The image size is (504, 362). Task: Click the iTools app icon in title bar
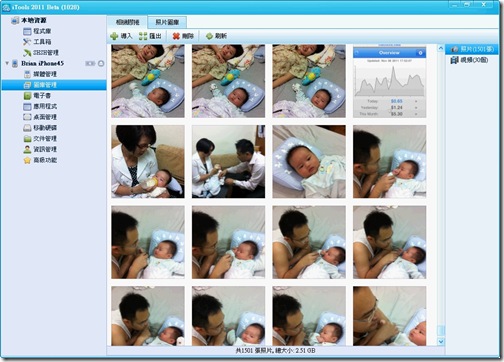coord(6,7)
